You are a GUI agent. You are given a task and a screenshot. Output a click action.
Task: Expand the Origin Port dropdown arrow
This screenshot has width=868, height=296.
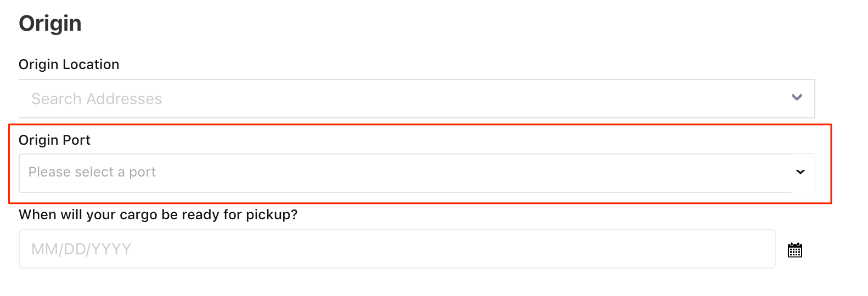click(x=801, y=172)
